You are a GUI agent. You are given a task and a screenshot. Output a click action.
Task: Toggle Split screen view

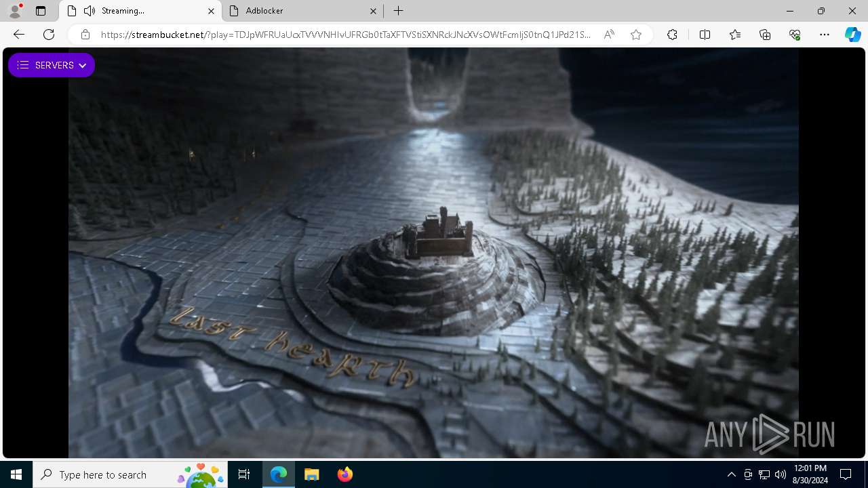point(705,35)
